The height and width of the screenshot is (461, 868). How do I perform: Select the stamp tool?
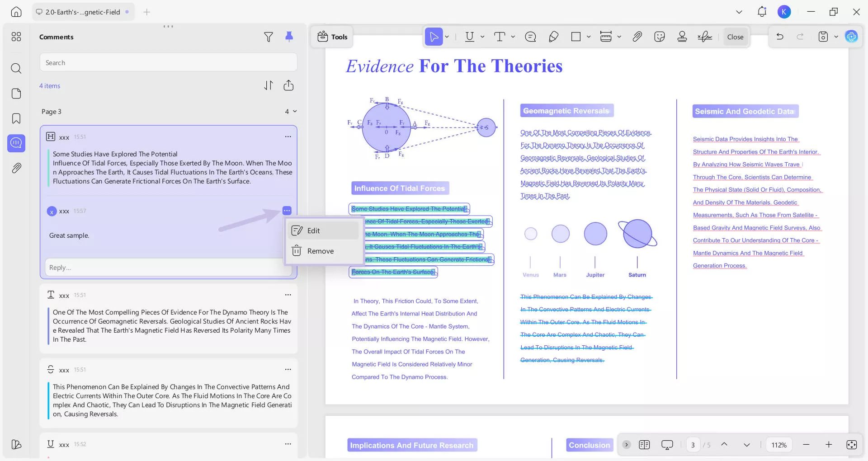[682, 37]
